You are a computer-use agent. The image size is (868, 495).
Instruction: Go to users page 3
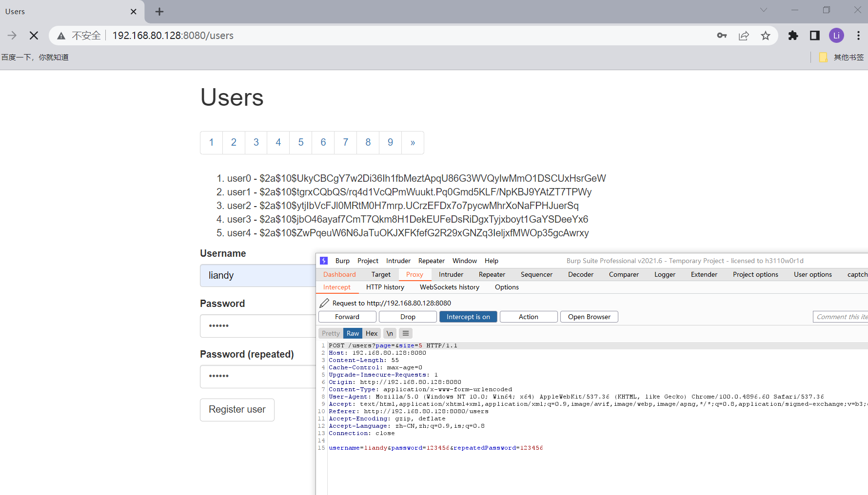[256, 142]
